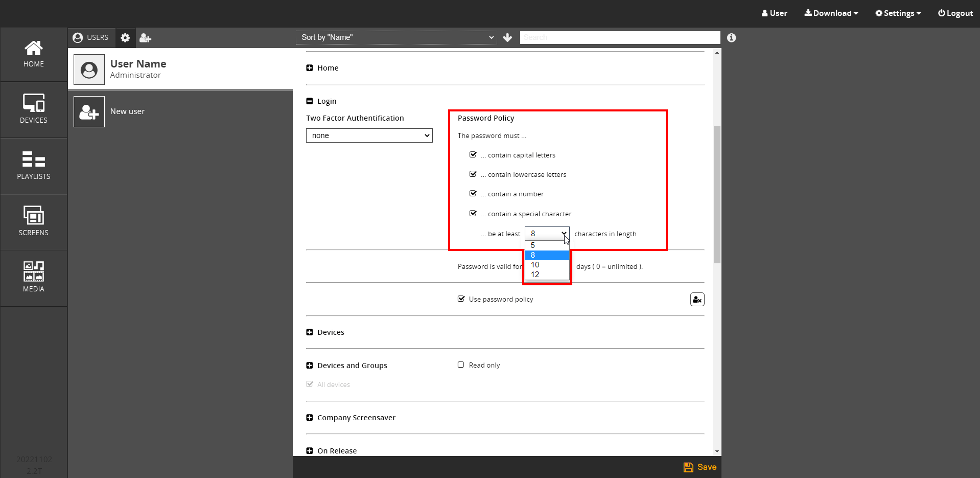Click the user settings gear icon
This screenshot has height=478, width=980.
[x=125, y=38]
